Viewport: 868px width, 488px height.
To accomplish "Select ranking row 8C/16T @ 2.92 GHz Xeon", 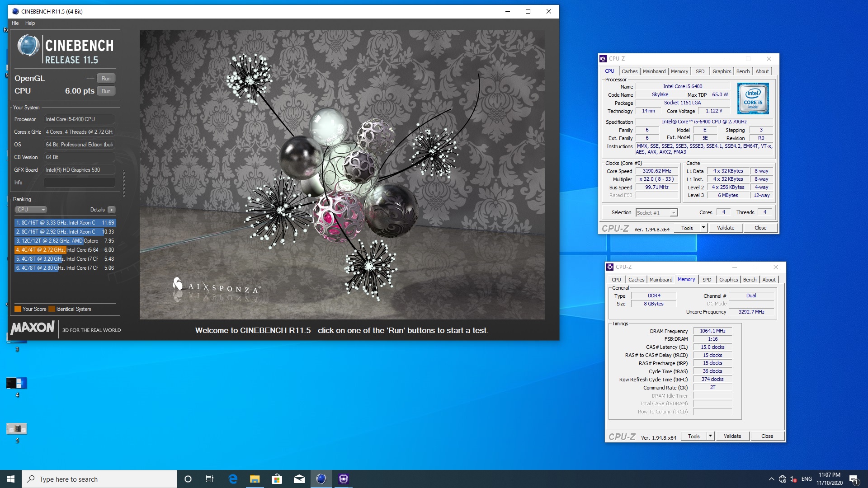I will click(65, 232).
